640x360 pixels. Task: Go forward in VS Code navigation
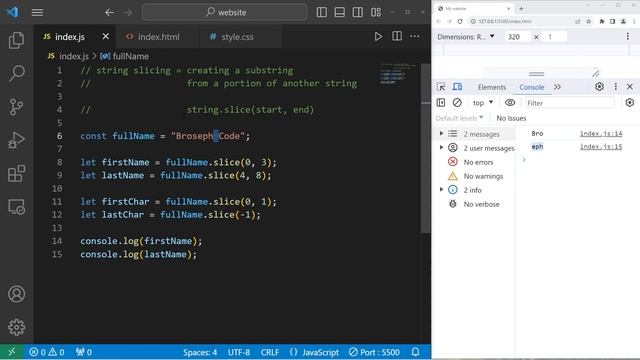pyautogui.click(x=128, y=13)
